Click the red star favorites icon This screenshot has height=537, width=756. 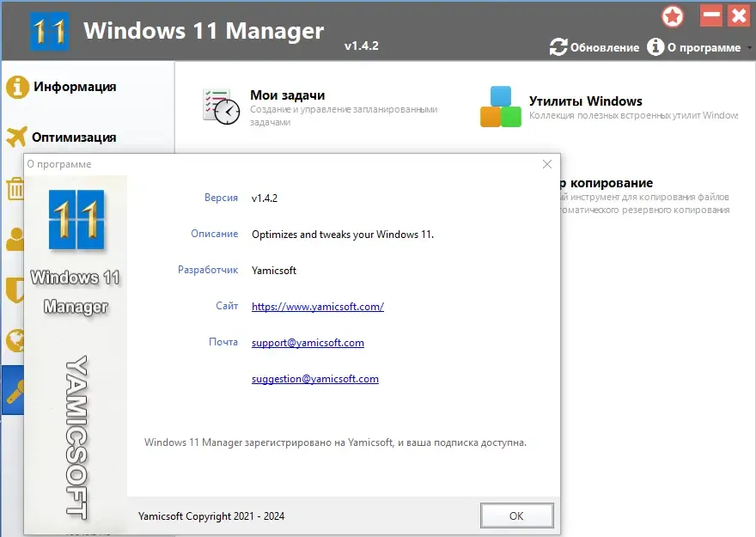coord(673,16)
